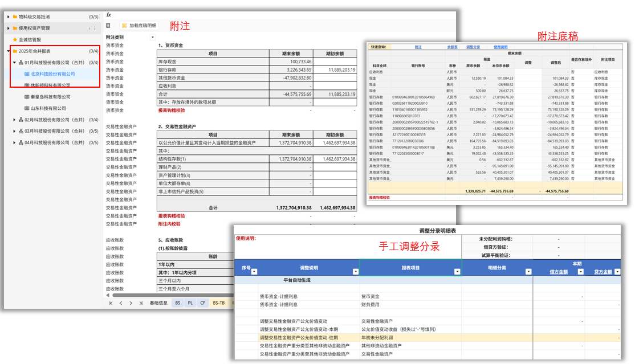Click the horizontal scrollbar's left arrow
The image size is (635, 364).
click(x=108, y=295)
